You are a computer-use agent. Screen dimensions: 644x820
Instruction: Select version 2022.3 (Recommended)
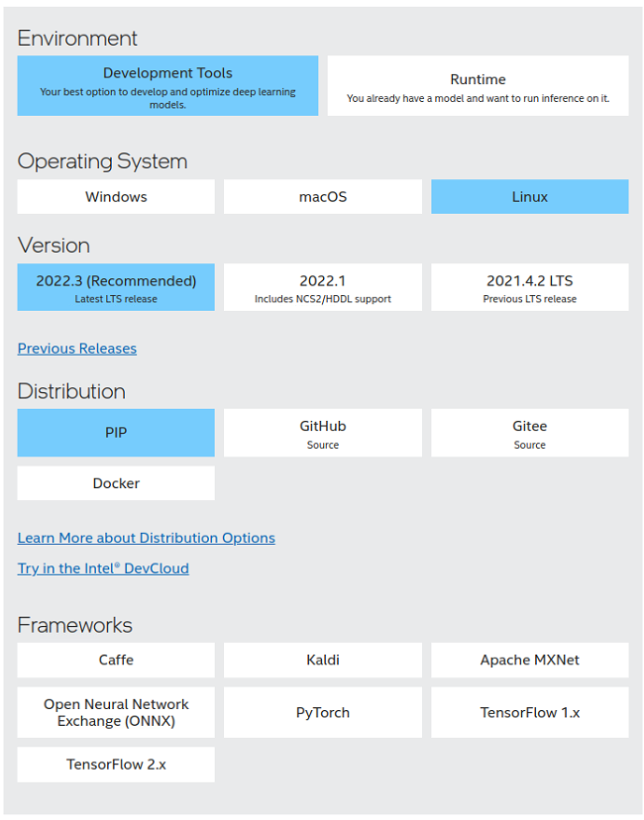tap(115, 287)
